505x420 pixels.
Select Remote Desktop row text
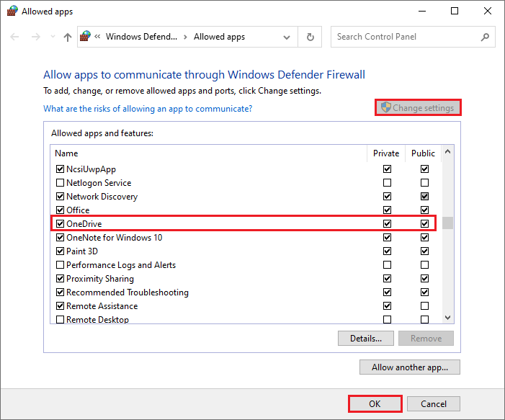[x=97, y=320]
